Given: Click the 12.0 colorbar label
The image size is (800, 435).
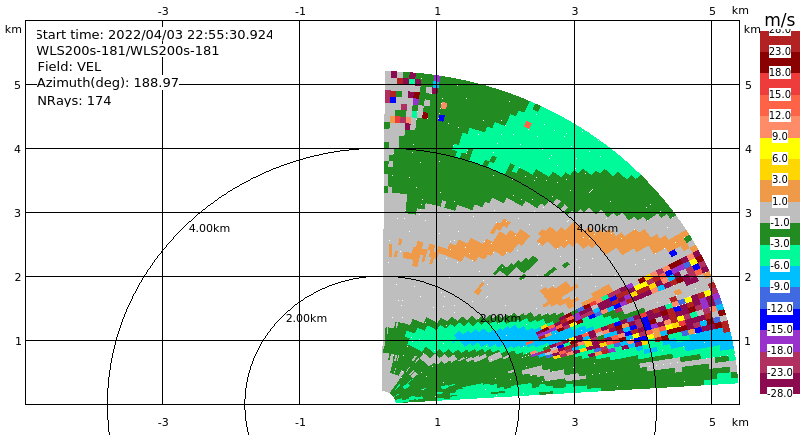Looking at the screenshot, I should click(x=780, y=115).
